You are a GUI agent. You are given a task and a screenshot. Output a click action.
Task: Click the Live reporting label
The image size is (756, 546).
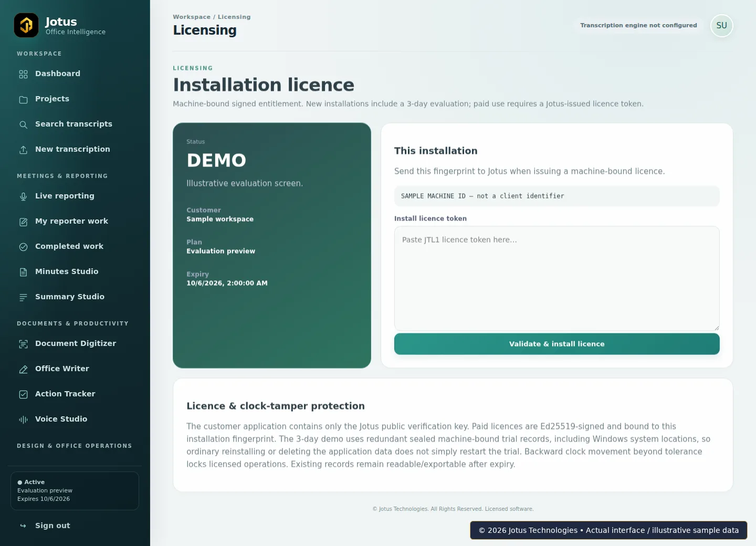pos(65,196)
